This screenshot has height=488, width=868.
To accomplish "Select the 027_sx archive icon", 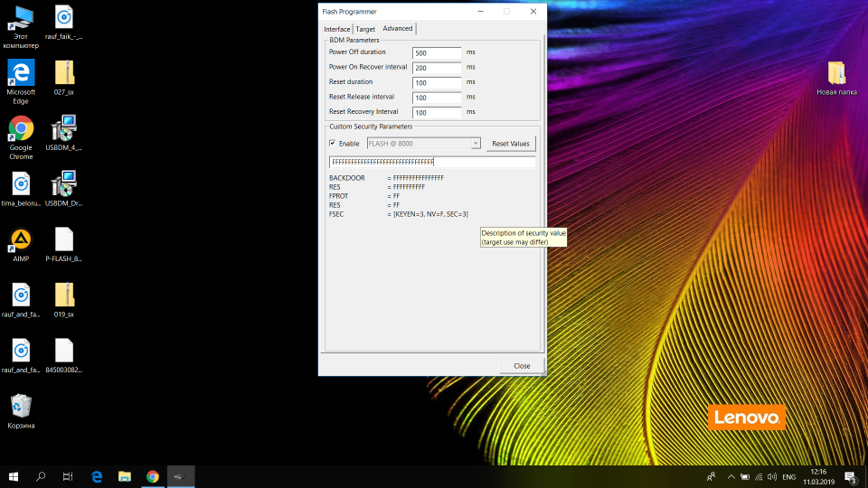I will (x=63, y=74).
